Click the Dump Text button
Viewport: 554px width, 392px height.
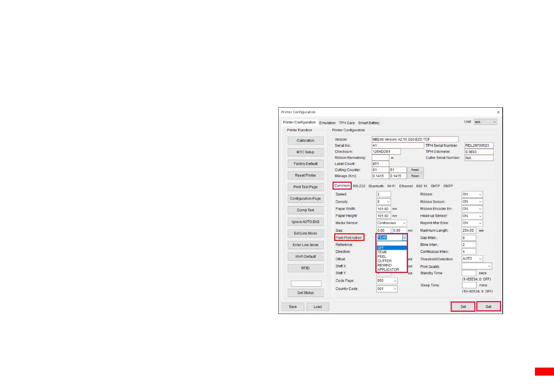(305, 210)
